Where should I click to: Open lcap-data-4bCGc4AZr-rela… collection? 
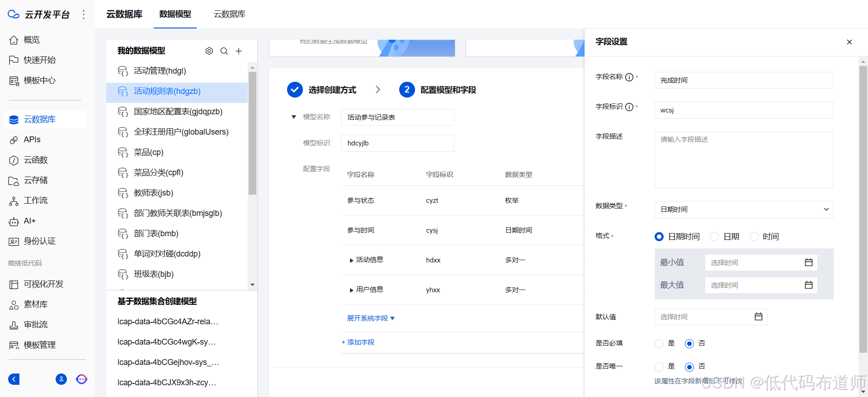point(168,322)
